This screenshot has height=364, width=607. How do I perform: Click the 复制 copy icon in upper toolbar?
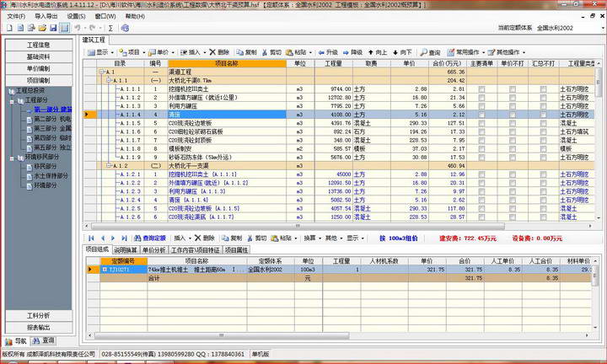(x=240, y=52)
